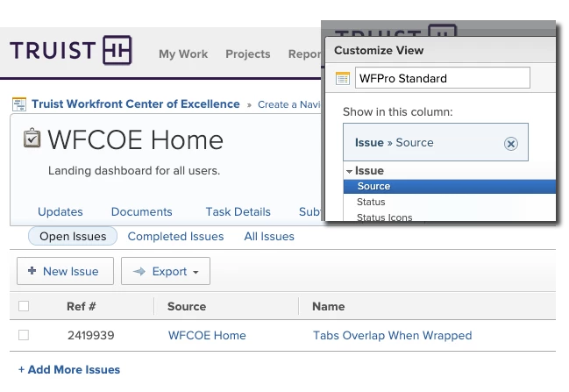
Task: Click the plus icon on New Issue
Action: [x=32, y=270]
